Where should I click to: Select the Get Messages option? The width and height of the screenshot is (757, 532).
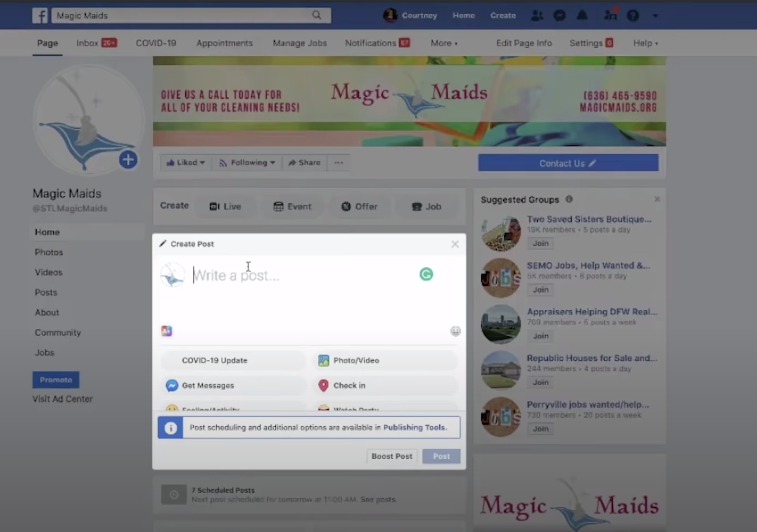[x=233, y=385]
